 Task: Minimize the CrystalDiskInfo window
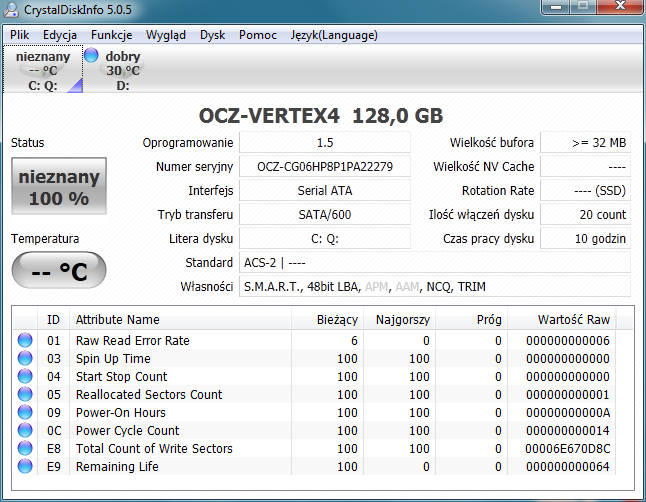[556, 7]
